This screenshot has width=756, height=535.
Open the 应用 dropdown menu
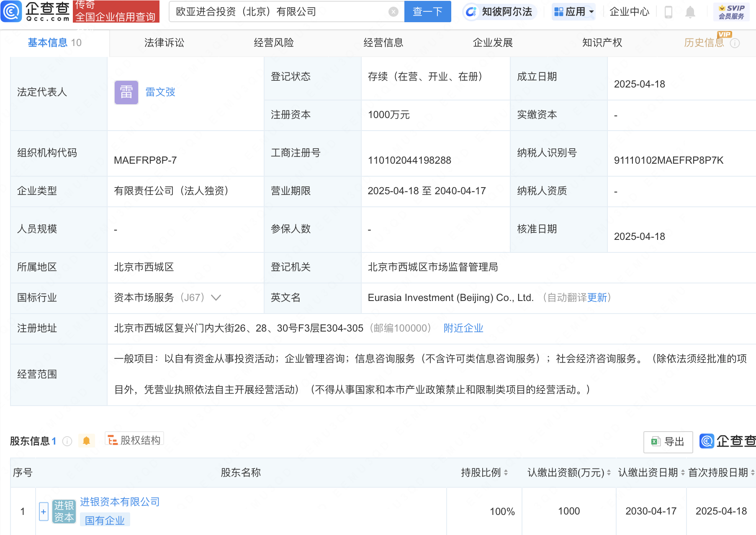(573, 12)
